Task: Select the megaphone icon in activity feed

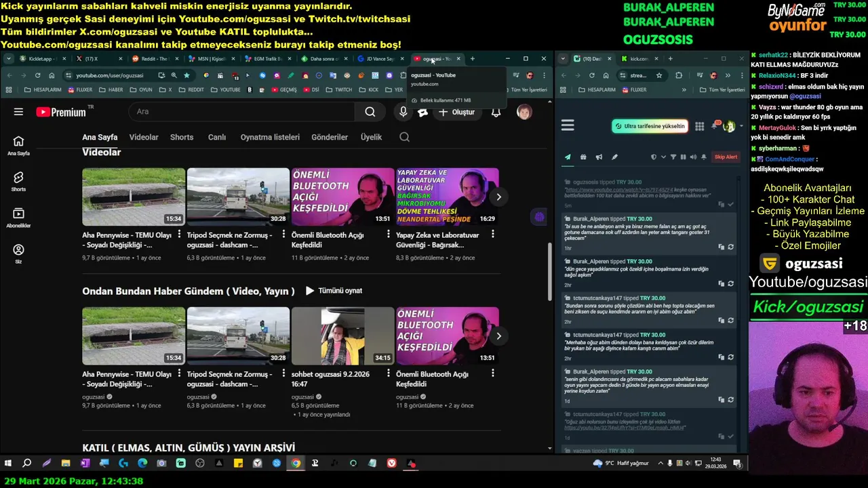Action: coord(599,157)
